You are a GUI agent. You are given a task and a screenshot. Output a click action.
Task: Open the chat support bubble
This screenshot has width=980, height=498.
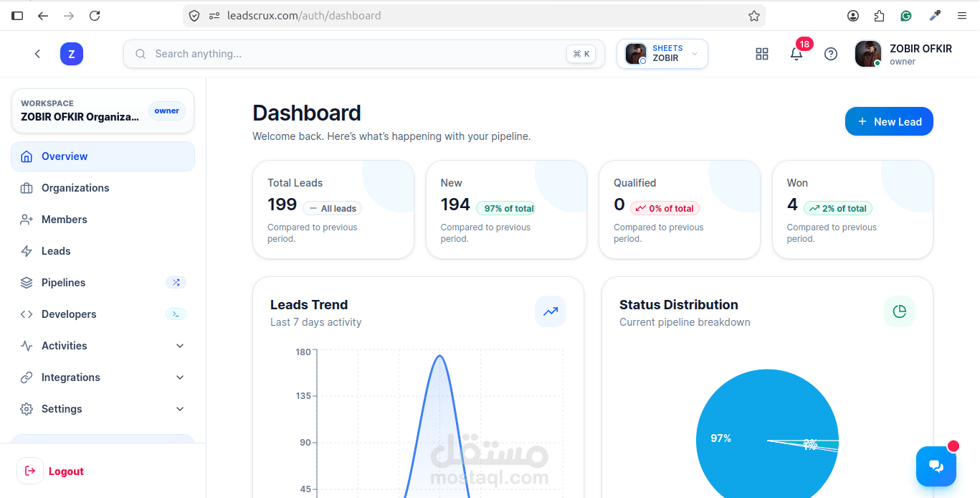[936, 466]
